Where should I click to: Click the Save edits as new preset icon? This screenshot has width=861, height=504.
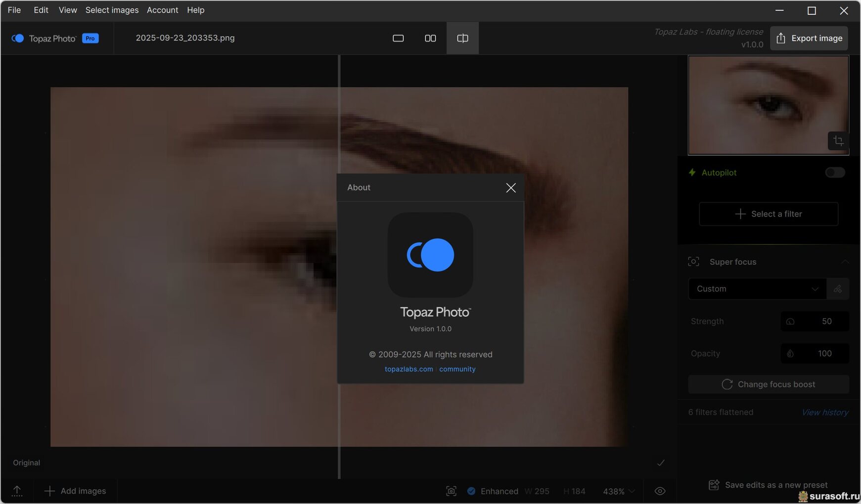[x=714, y=485]
